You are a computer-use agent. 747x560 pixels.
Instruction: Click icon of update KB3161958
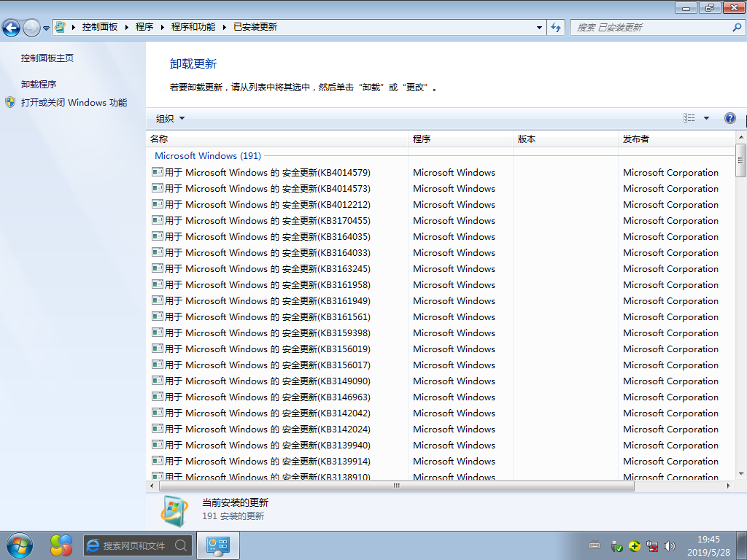point(158,284)
